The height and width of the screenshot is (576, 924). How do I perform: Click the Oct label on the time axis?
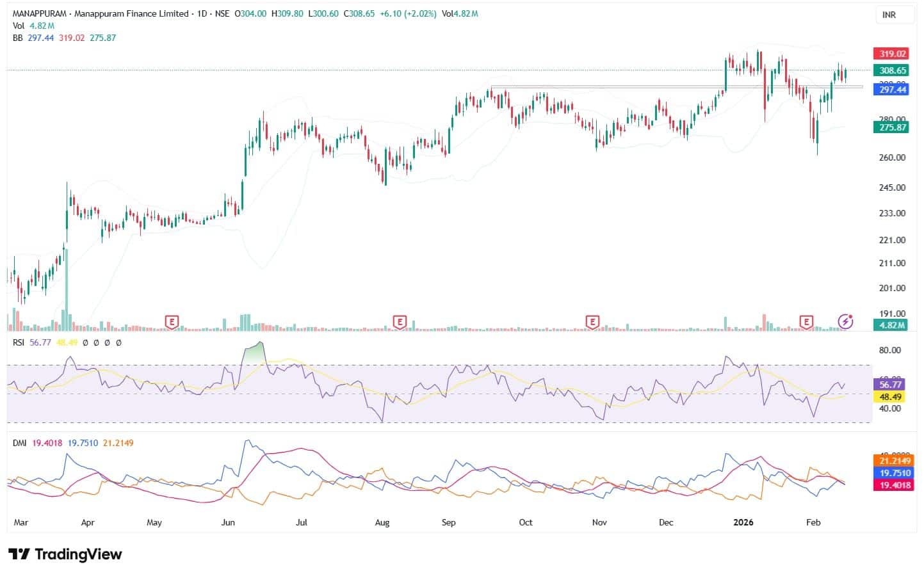526,522
